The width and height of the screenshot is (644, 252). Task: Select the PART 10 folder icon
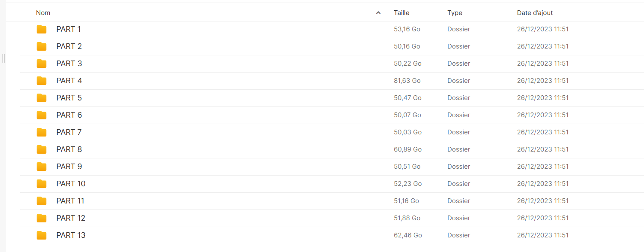(42, 184)
